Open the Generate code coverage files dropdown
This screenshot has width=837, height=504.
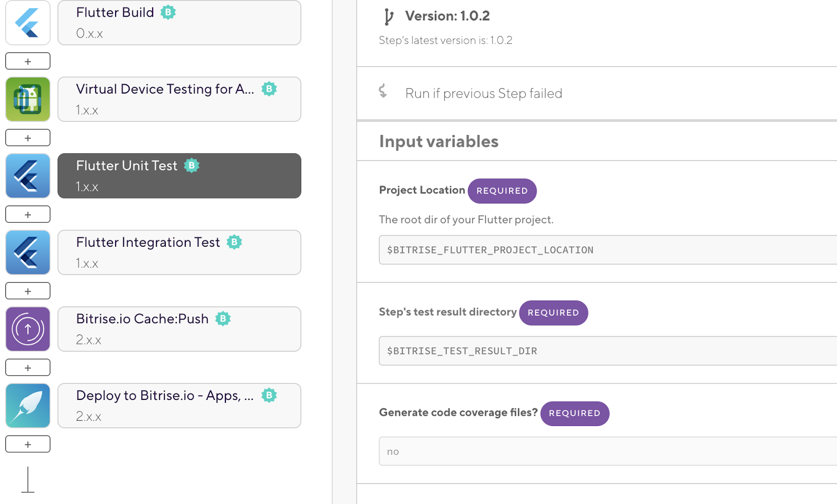pyautogui.click(x=608, y=451)
